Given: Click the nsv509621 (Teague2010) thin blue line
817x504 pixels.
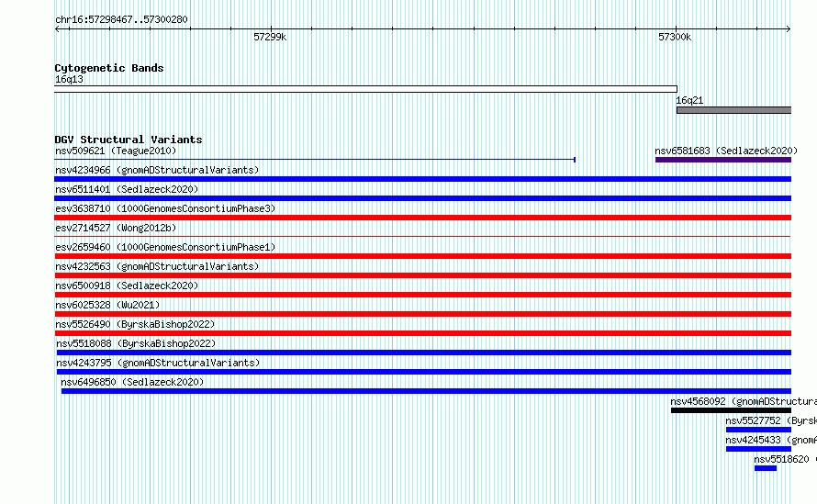Looking at the screenshot, I should [315, 160].
